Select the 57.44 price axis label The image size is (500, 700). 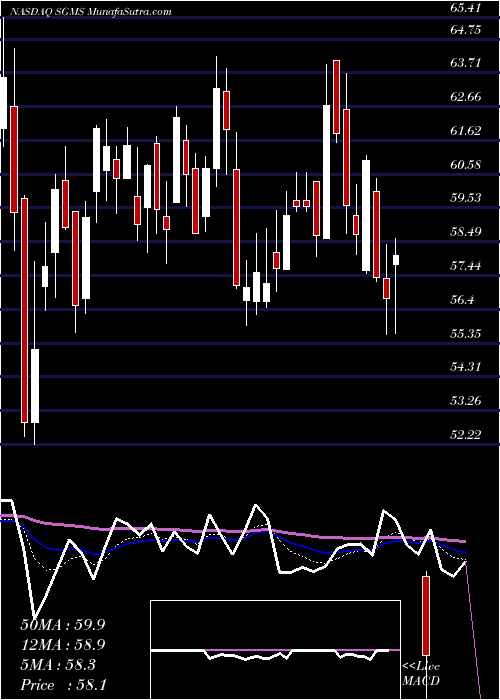[x=466, y=266]
